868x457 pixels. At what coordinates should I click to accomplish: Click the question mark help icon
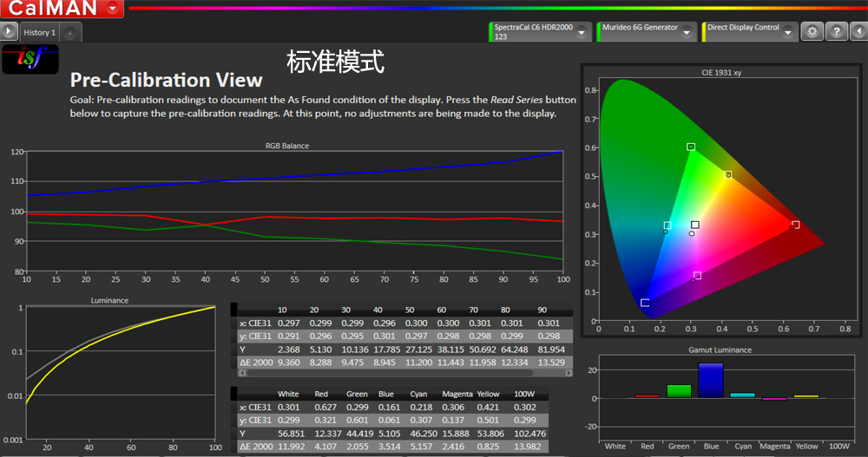coord(836,32)
